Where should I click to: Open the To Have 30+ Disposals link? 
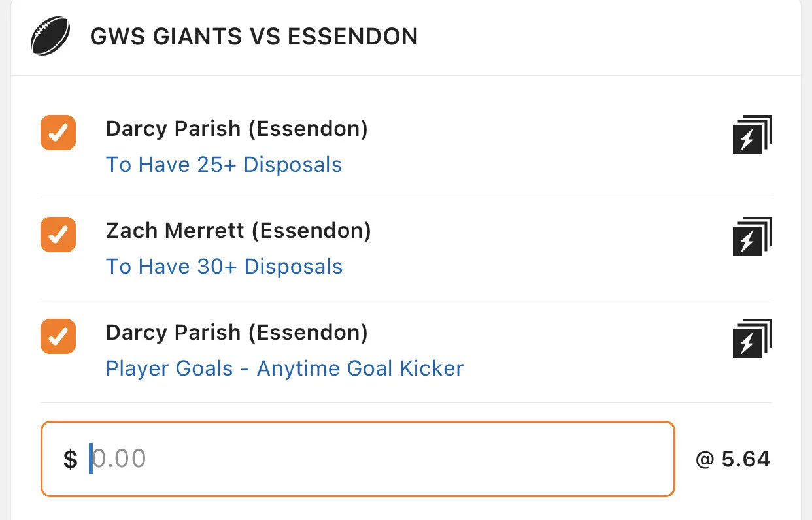pos(224,267)
